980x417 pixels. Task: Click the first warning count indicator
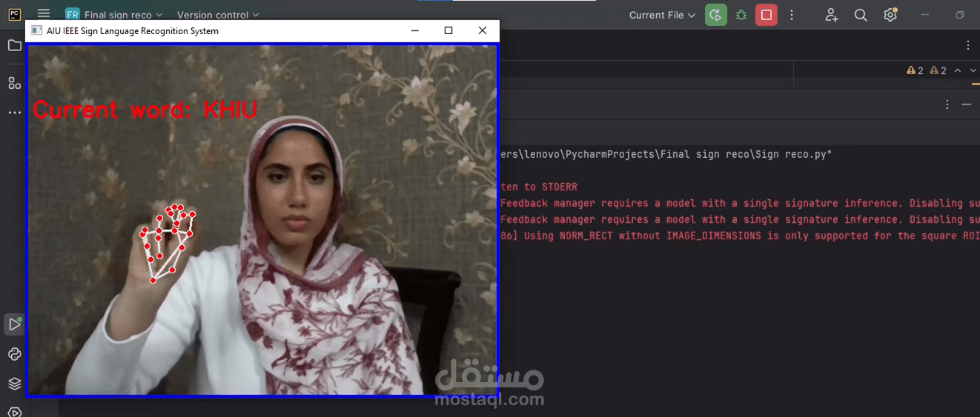[915, 70]
